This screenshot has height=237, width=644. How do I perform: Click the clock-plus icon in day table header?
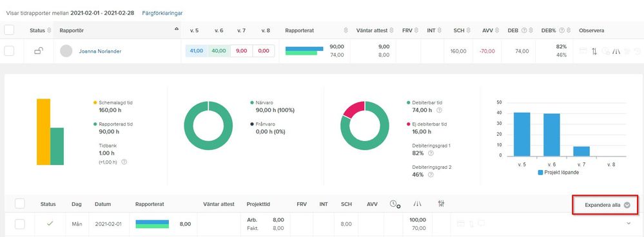[395, 204]
